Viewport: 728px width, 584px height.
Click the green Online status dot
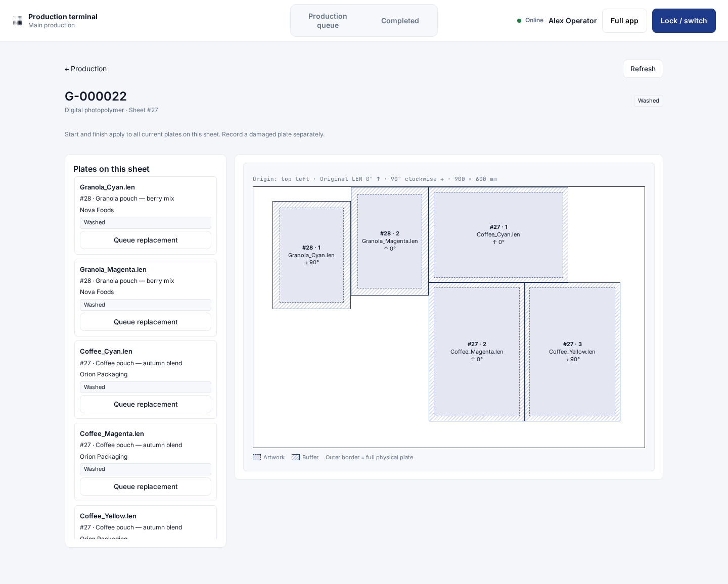click(x=519, y=21)
